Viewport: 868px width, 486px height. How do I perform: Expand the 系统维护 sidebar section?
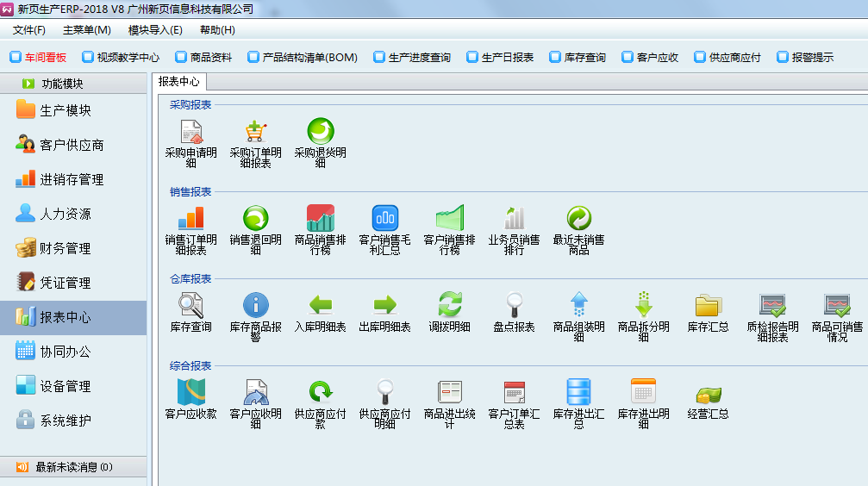pos(65,421)
